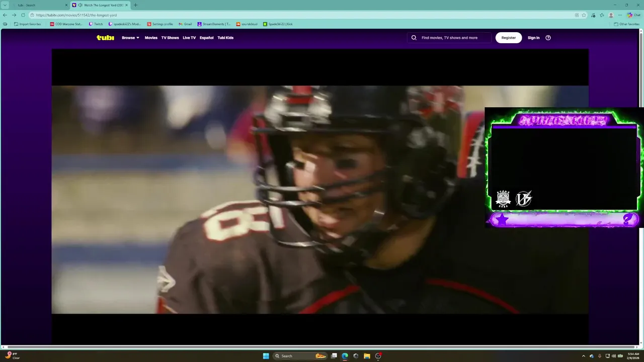The width and height of the screenshot is (644, 362).
Task: Click the browser forward arrow
Action: 14,15
